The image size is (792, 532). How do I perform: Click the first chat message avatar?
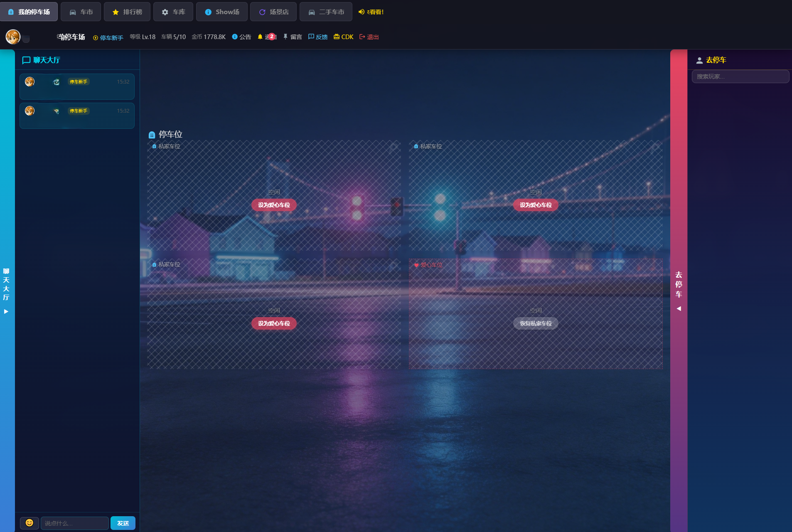pos(30,81)
